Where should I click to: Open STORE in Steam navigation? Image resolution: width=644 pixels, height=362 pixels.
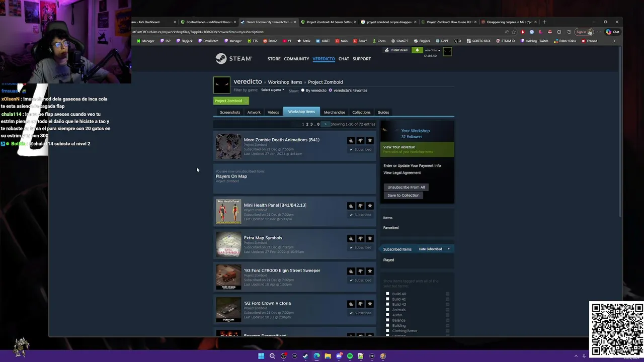coord(274,59)
